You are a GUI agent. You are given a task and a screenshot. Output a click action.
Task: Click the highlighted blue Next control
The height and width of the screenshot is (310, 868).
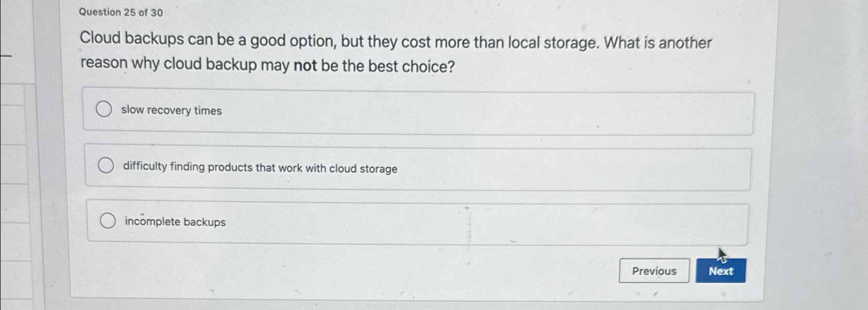tap(721, 271)
